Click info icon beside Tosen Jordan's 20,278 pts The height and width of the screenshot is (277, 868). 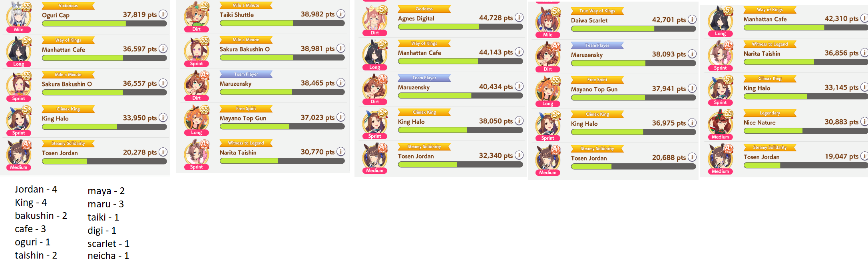tap(163, 152)
